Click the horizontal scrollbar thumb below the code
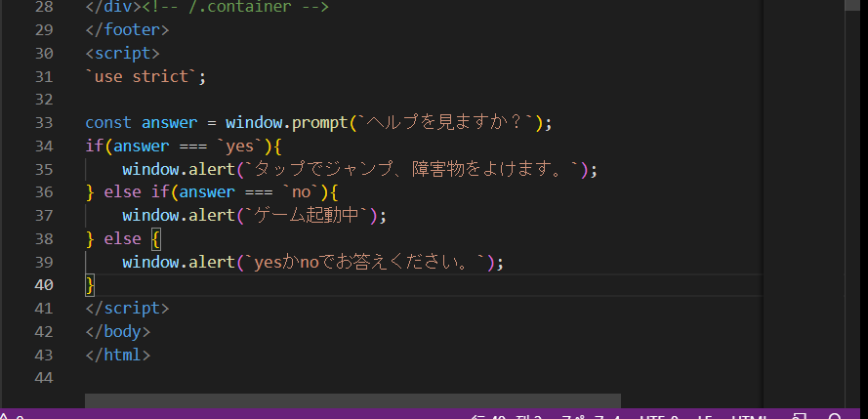868x419 pixels. coord(352,400)
